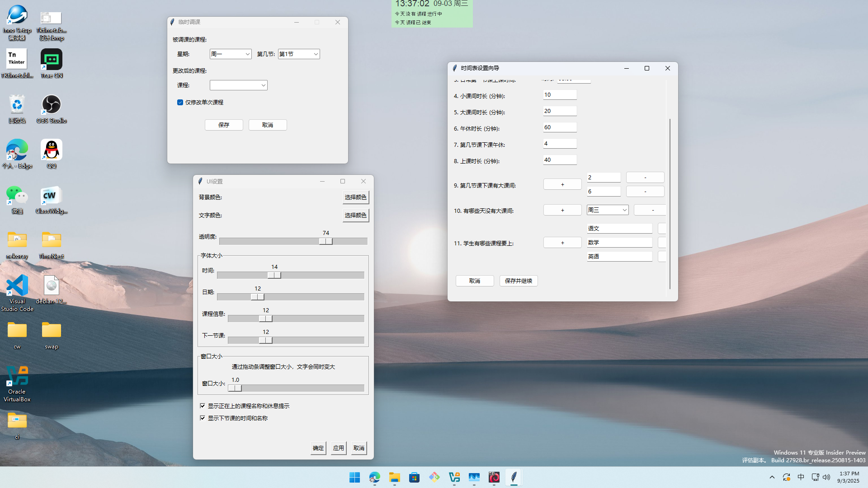The image size is (868, 488).
Task: Click the 上课时长 input field showing 40
Action: [x=560, y=160]
